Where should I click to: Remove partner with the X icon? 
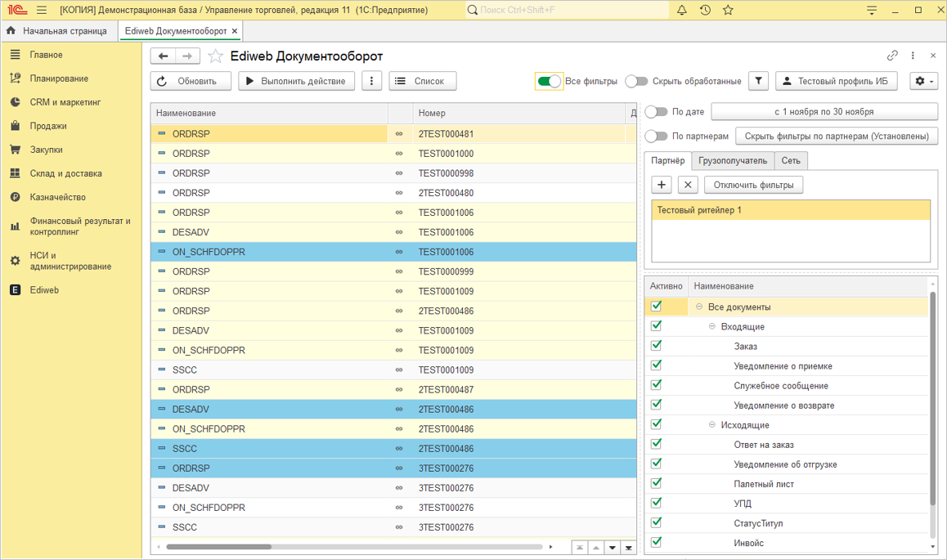[688, 185]
